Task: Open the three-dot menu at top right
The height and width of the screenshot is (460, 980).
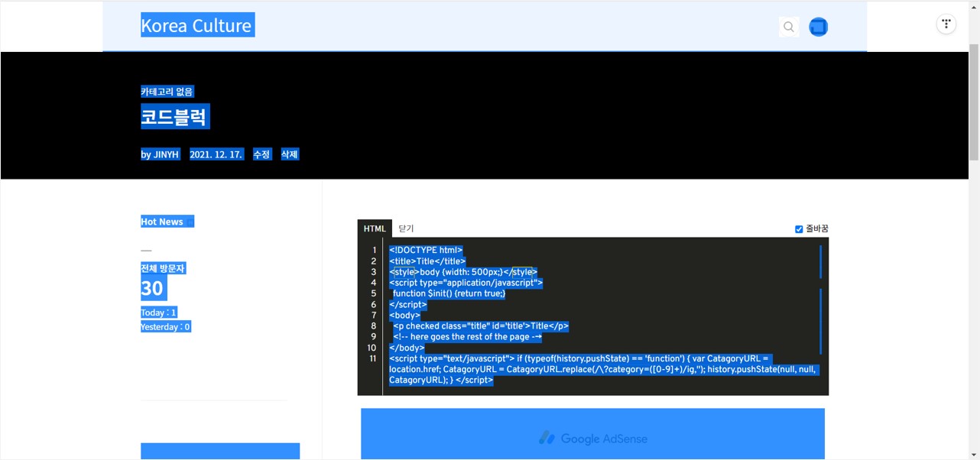Action: (946, 24)
